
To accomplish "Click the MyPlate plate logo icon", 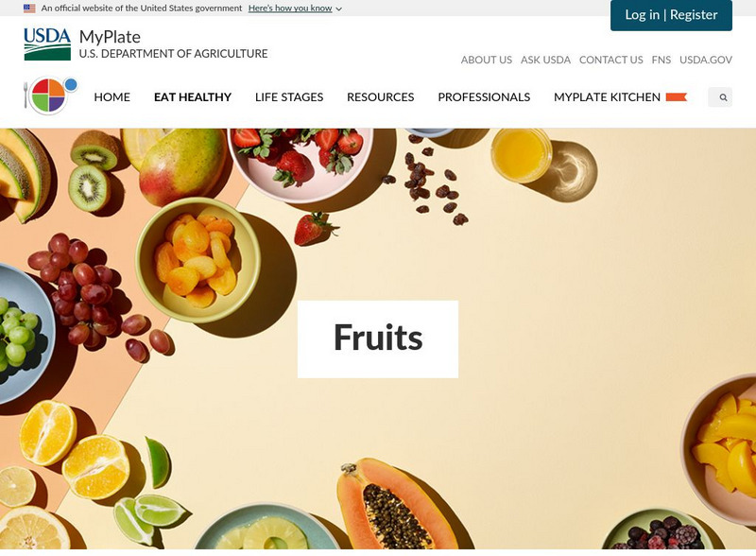I will (51, 96).
